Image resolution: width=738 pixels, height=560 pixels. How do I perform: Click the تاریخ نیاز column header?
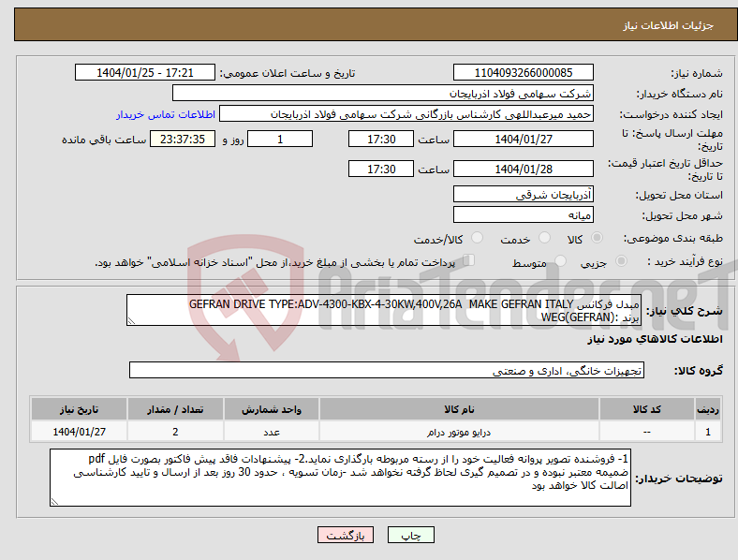coord(79,409)
